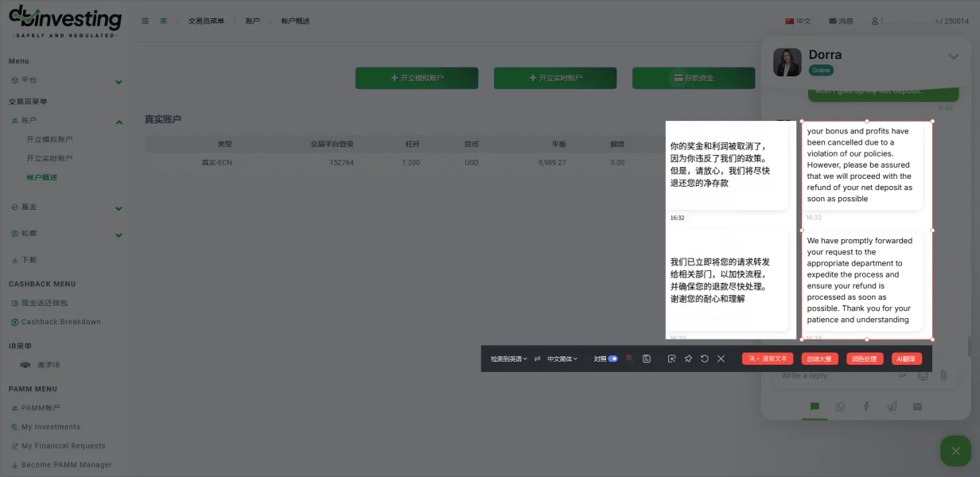Click the emoji icon in chat reply box
The width and height of the screenshot is (980, 477).
[923, 375]
